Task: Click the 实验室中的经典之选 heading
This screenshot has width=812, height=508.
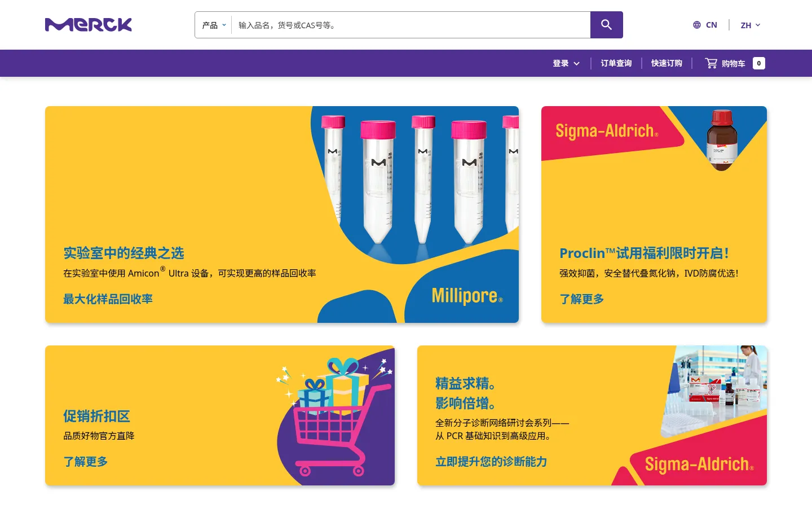Action: tap(123, 253)
